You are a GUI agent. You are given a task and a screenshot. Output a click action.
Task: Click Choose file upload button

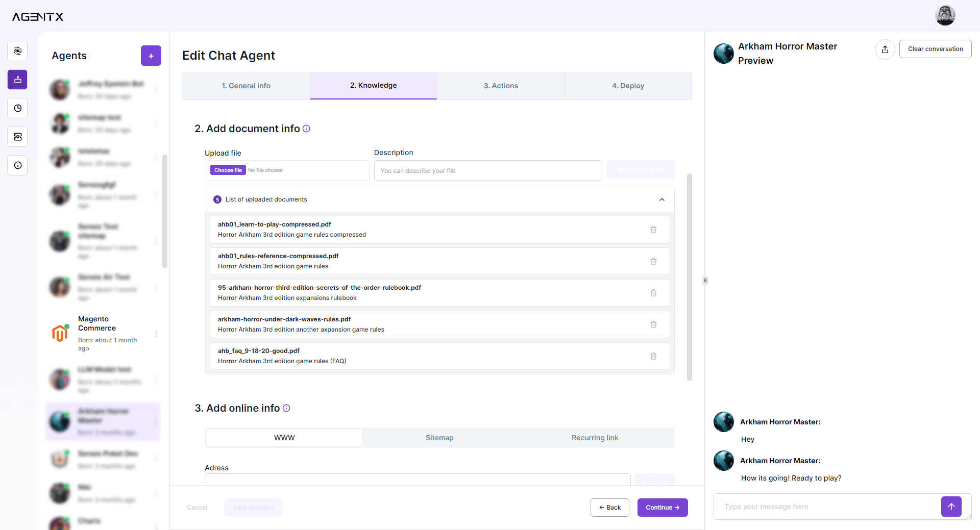(x=228, y=170)
